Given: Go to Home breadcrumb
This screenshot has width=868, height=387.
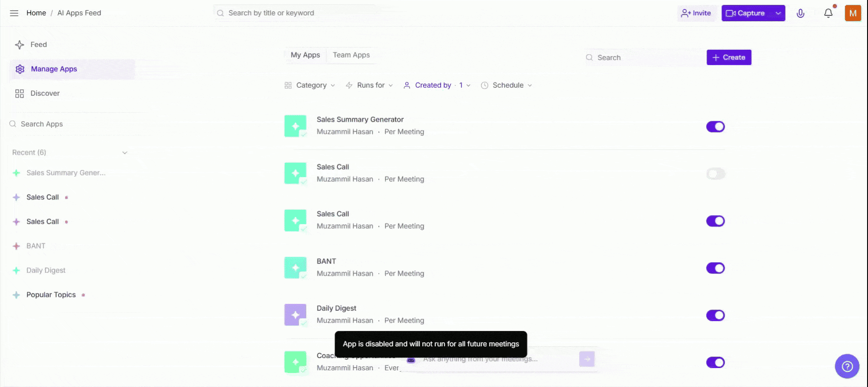Looking at the screenshot, I should click(x=36, y=13).
